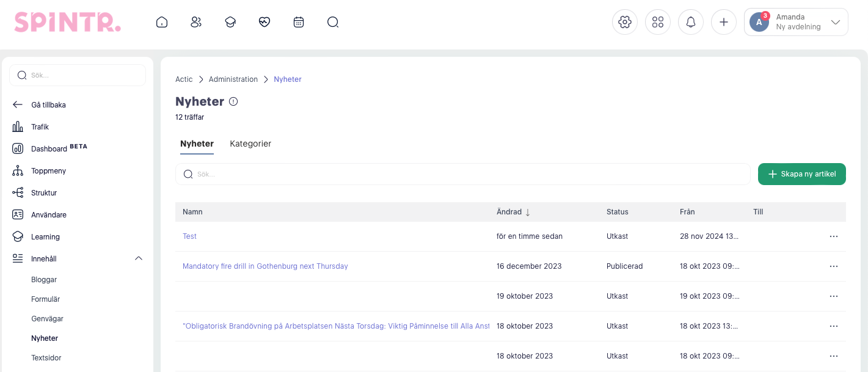Screen dimensions: 868x372
Task: Sort by Från column header
Action: click(687, 212)
